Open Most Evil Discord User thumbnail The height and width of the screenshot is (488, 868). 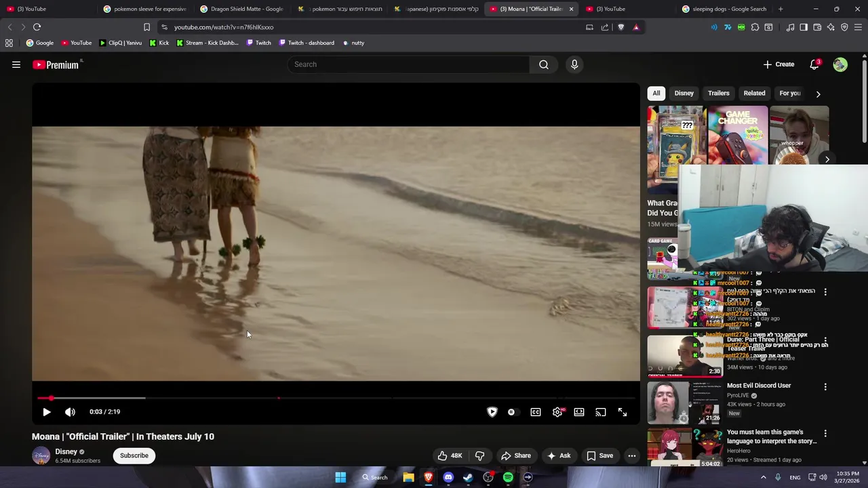point(685,403)
